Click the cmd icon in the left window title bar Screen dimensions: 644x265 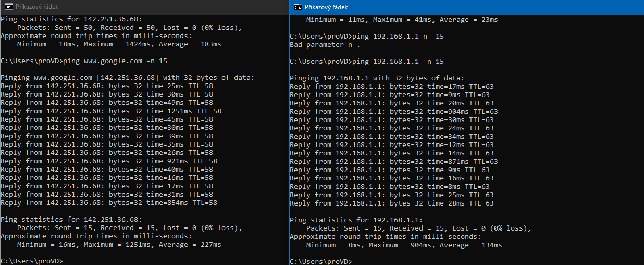tap(9, 7)
